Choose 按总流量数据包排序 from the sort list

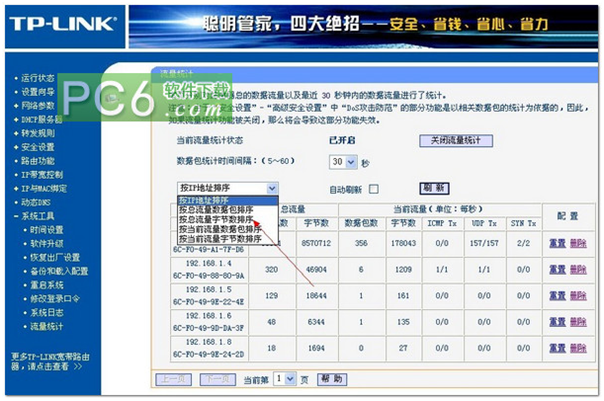218,209
